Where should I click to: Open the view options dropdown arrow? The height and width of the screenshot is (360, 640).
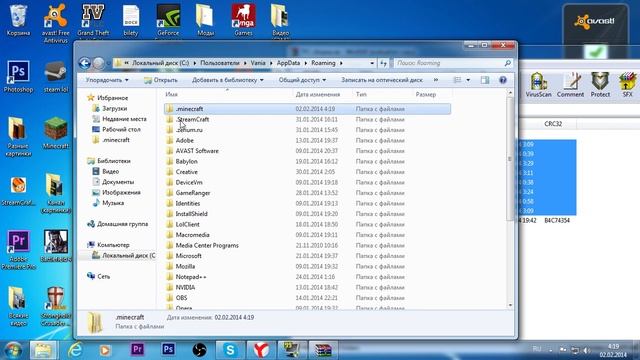coord(468,80)
